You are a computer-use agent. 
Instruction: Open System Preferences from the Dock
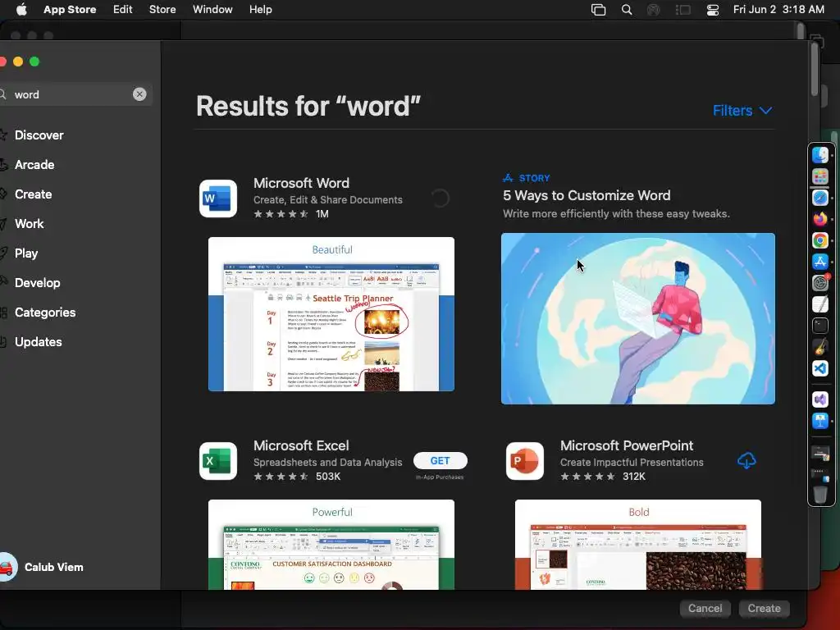click(820, 282)
